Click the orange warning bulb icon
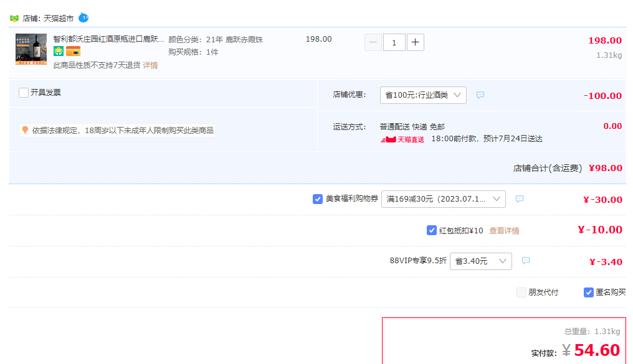 tap(25, 130)
